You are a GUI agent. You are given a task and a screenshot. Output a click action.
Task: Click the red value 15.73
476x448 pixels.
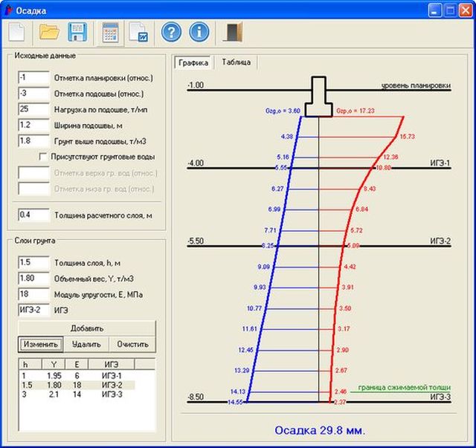tap(407, 137)
